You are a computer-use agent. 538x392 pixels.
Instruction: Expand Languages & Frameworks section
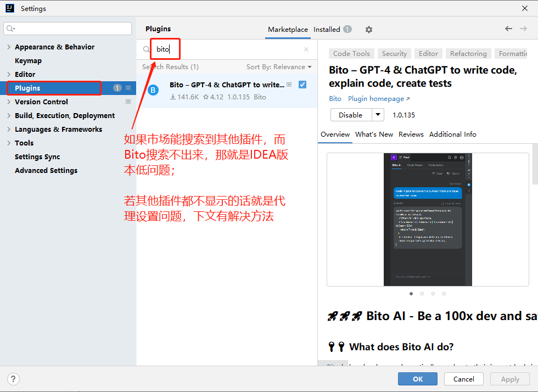[x=9, y=129]
